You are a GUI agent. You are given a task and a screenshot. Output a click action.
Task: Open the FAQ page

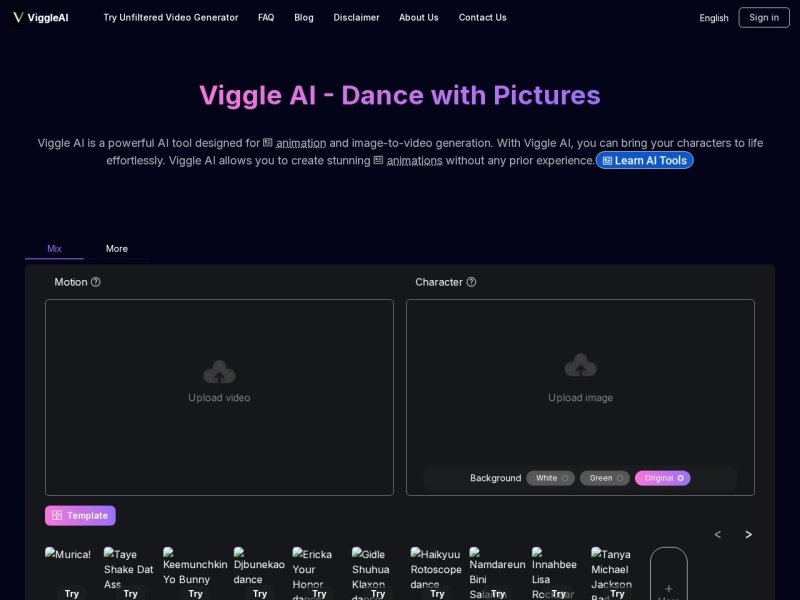point(266,17)
